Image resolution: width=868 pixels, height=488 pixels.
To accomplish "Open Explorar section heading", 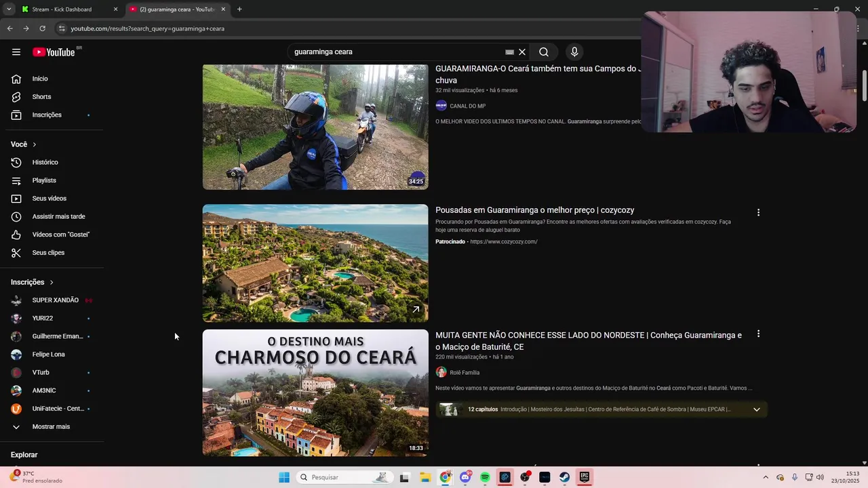I will 24,455.
